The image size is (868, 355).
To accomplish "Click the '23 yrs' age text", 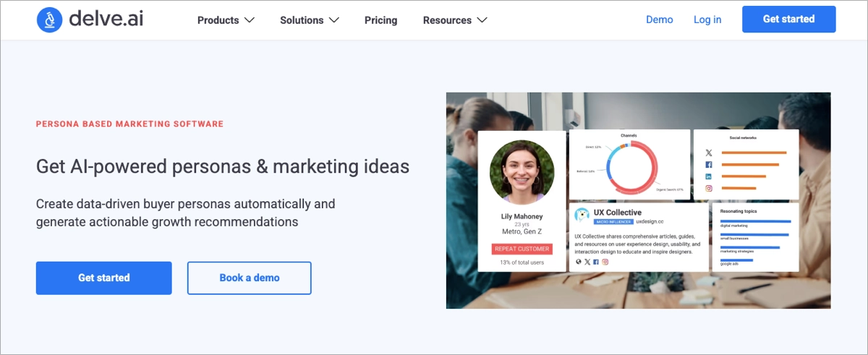I will click(522, 224).
